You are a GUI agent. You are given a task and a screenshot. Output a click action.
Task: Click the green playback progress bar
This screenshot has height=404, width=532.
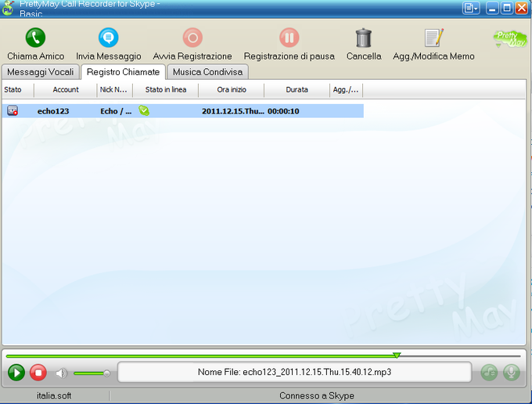pyautogui.click(x=201, y=356)
